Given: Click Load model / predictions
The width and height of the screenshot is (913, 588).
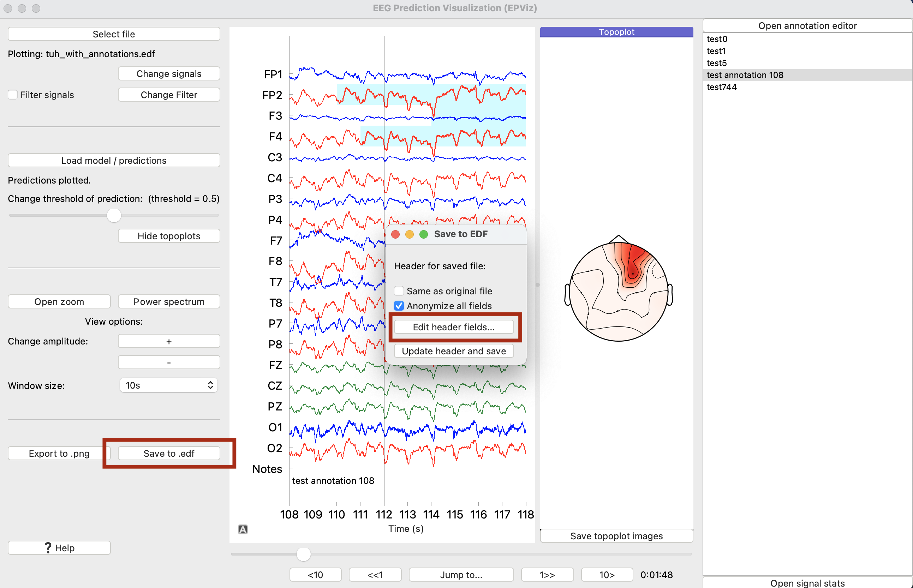Looking at the screenshot, I should 114,160.
